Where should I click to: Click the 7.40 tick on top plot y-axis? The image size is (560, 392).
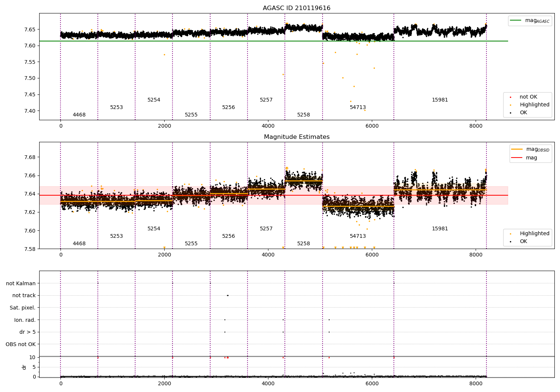coord(30,111)
